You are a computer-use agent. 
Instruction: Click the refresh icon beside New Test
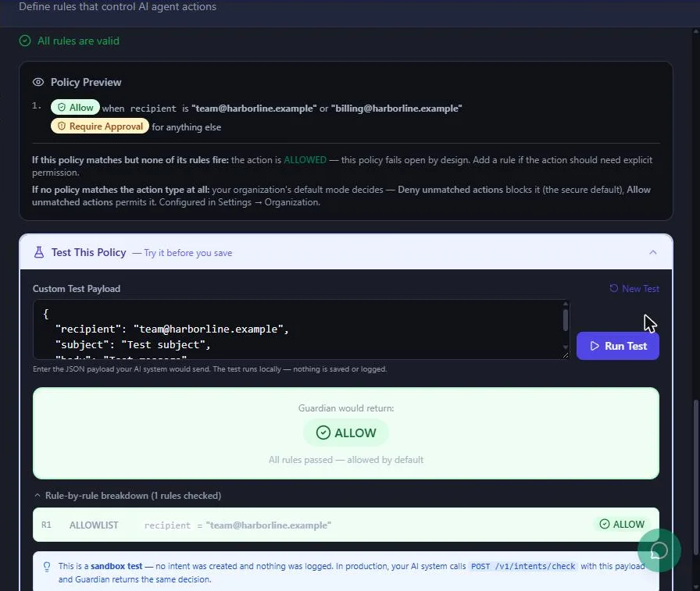(614, 289)
